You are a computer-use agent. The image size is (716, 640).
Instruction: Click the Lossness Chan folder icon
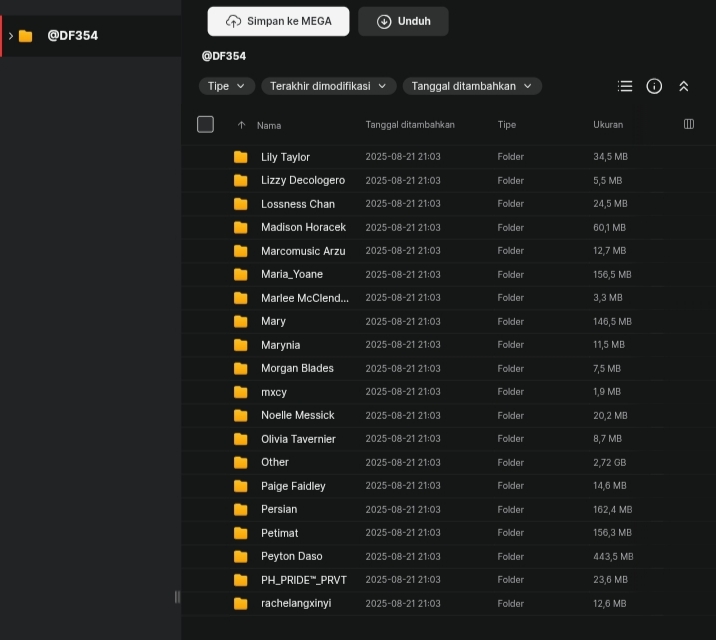241,204
